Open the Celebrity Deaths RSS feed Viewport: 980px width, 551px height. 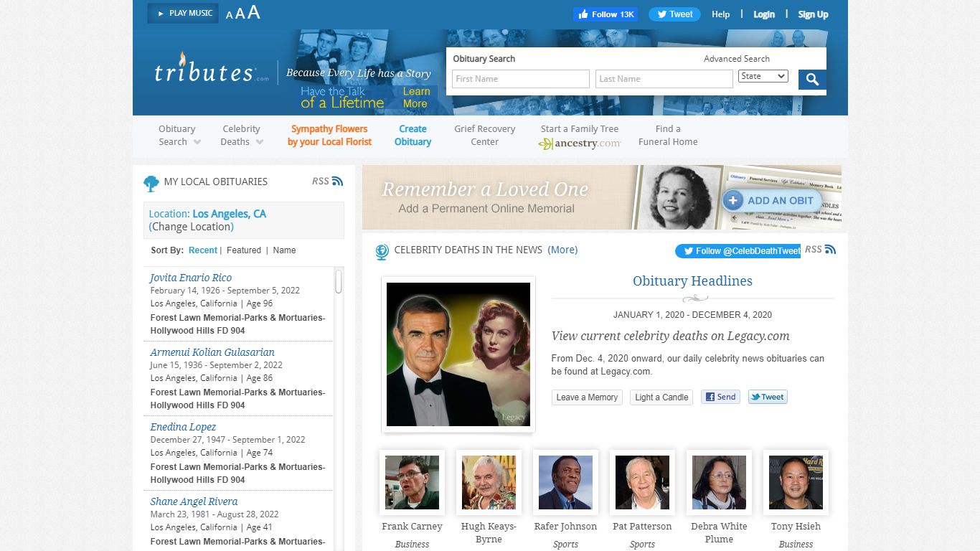821,249
